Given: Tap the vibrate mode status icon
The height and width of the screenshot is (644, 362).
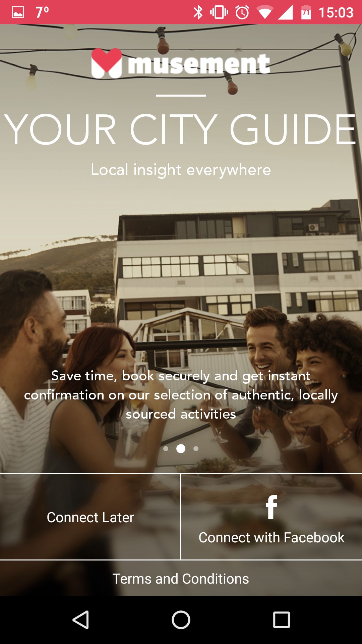Looking at the screenshot, I should point(219,12).
